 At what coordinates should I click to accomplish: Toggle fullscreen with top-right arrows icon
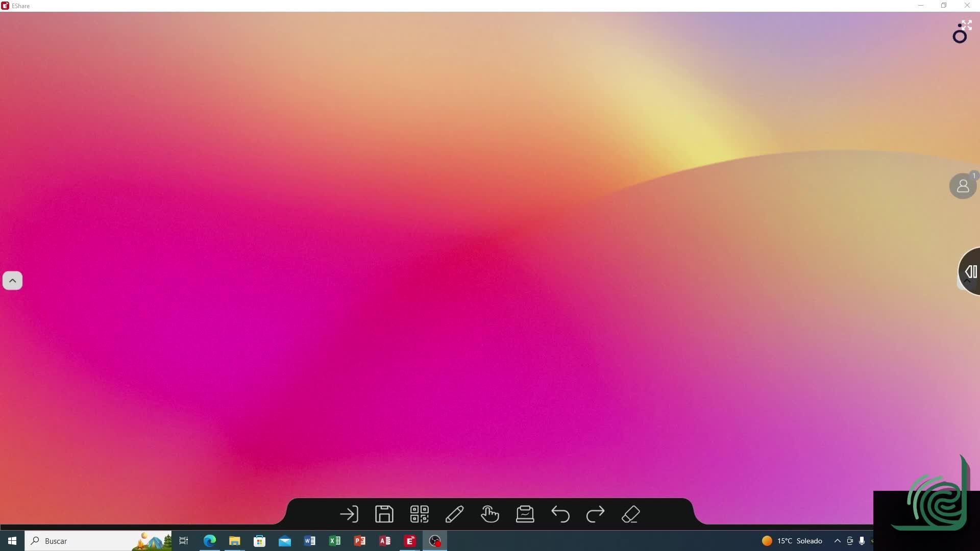966,25
